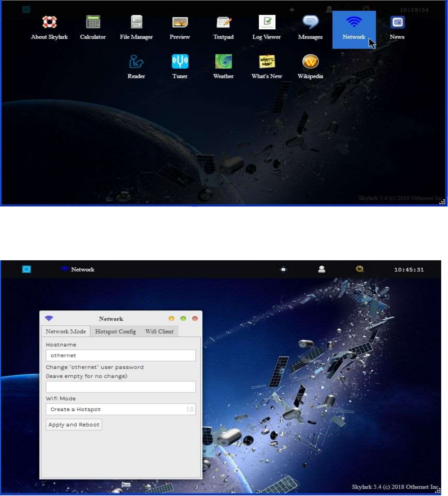The height and width of the screenshot is (496, 448).
Task: Click the Network window title text
Action: click(x=111, y=319)
